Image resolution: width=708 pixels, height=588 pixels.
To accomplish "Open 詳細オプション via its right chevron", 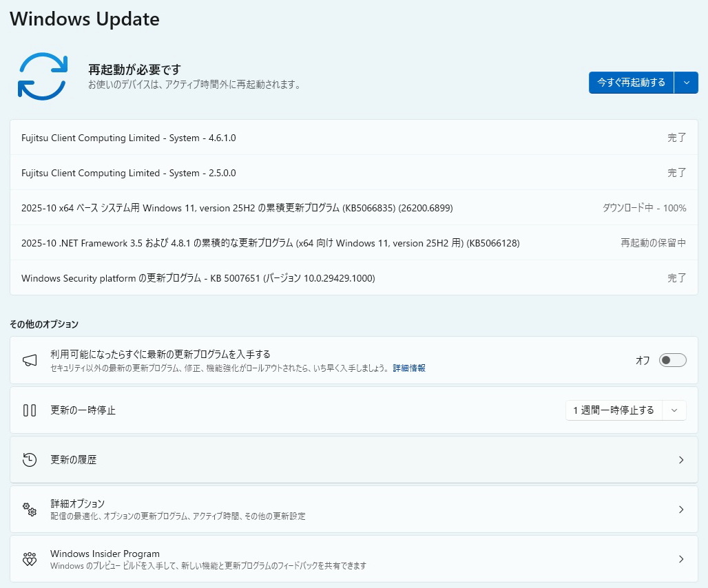I will 681,510.
